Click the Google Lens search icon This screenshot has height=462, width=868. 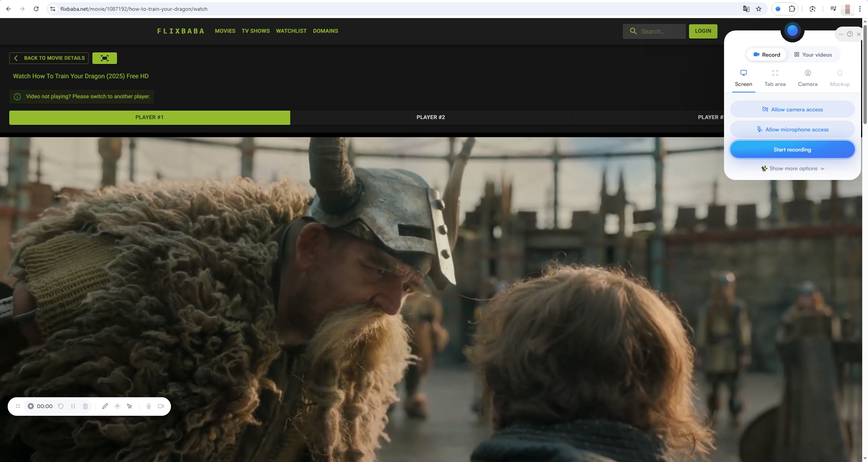pos(813,9)
